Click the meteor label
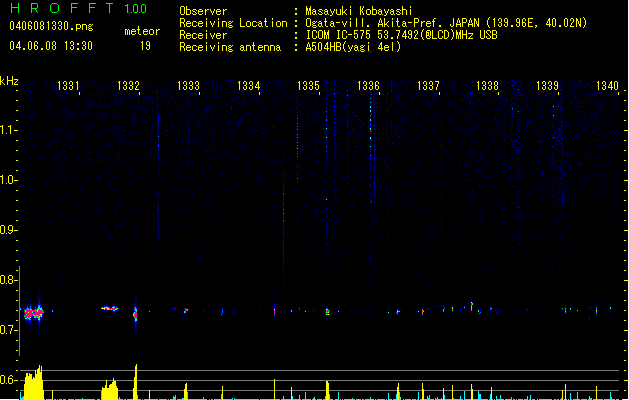 point(142,31)
